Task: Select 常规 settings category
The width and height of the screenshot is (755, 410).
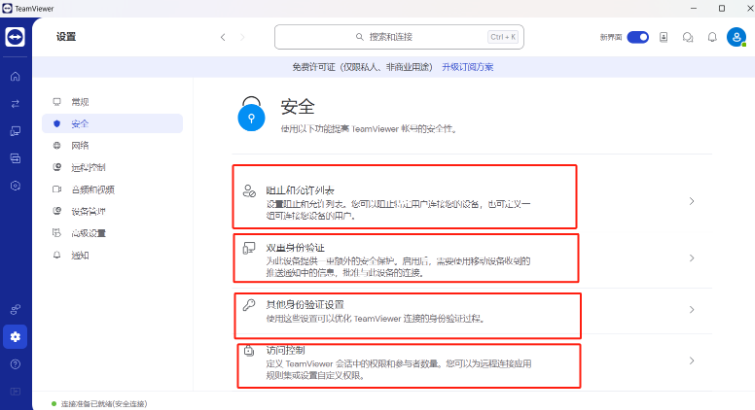Action: click(112, 102)
